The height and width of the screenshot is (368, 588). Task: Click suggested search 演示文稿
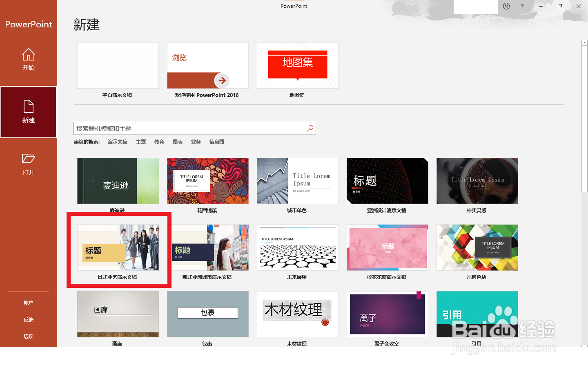tap(118, 142)
